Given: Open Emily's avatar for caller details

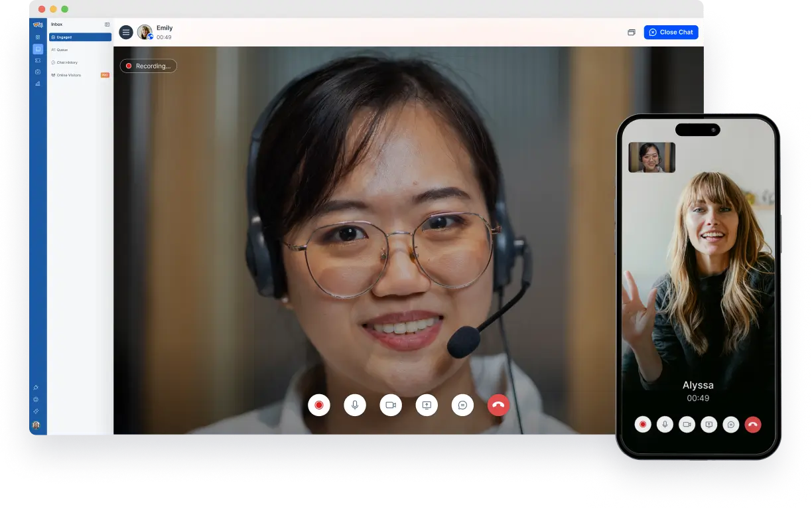Looking at the screenshot, I should tap(145, 32).
